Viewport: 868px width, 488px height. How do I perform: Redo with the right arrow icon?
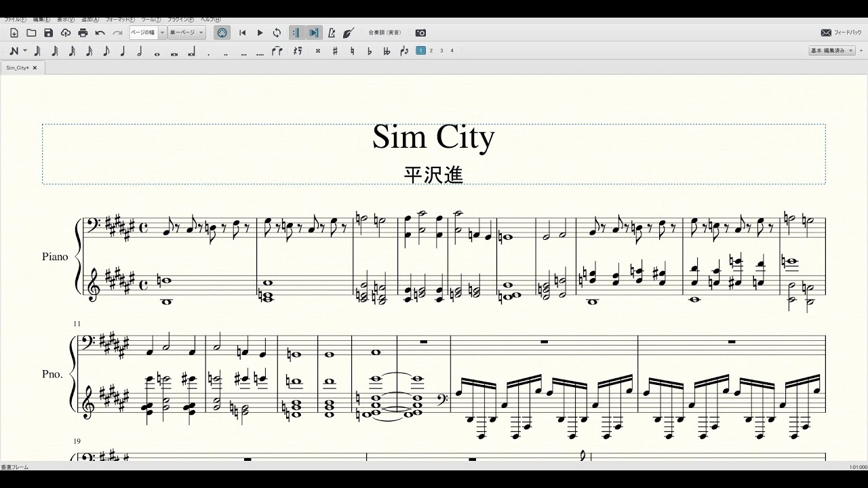pyautogui.click(x=117, y=33)
